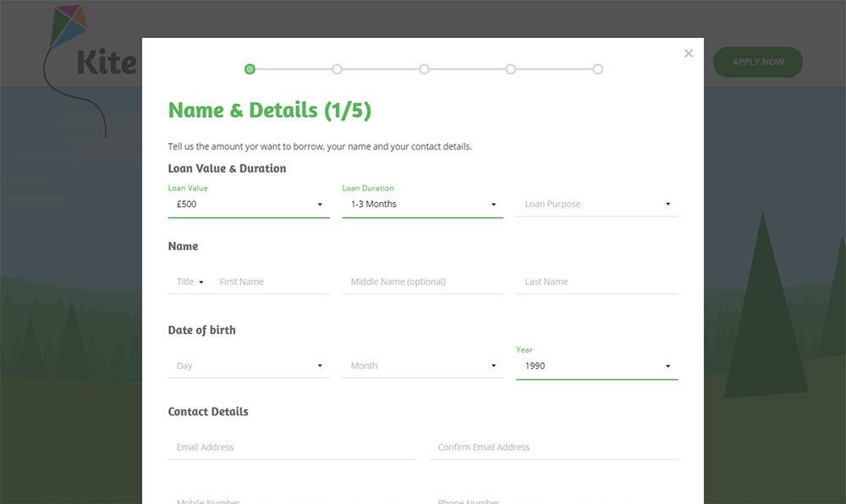Open the Loan Value dropdown
846x504 pixels.
pos(249,205)
